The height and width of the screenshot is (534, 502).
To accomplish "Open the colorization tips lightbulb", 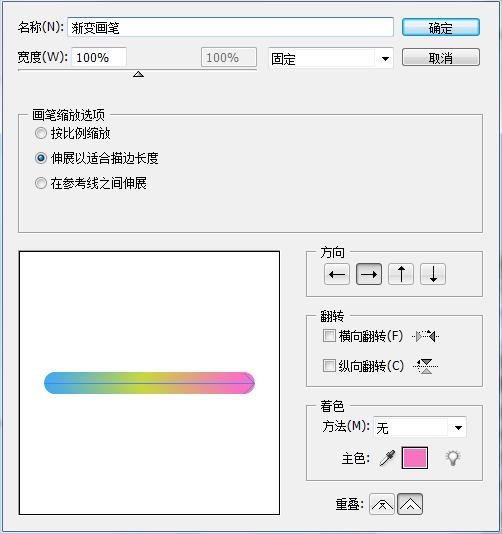I will click(x=453, y=458).
